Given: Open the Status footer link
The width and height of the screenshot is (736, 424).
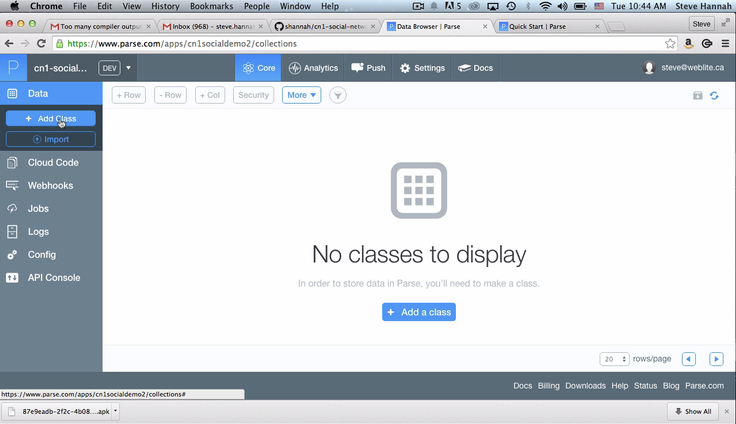Looking at the screenshot, I should click(x=645, y=385).
